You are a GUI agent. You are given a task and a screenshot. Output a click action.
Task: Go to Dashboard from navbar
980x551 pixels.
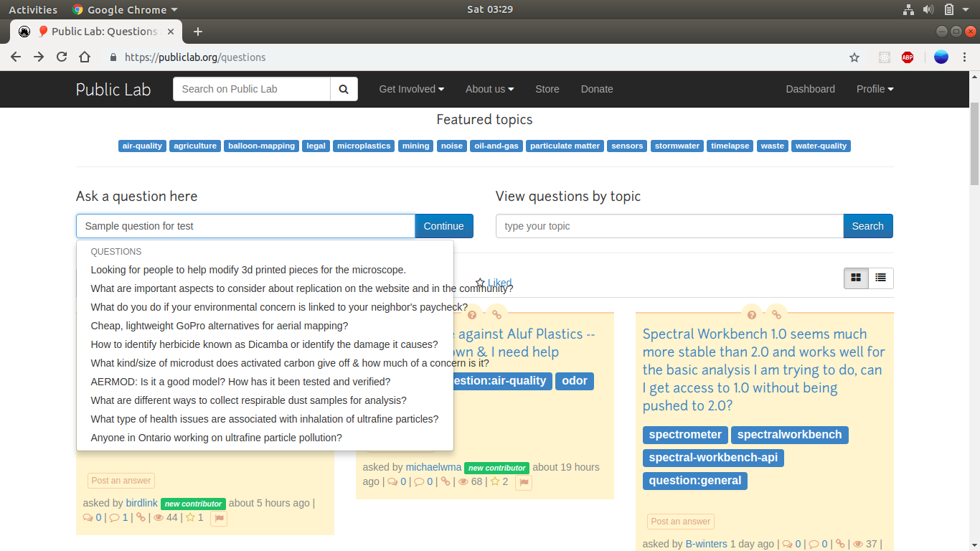pos(811,89)
